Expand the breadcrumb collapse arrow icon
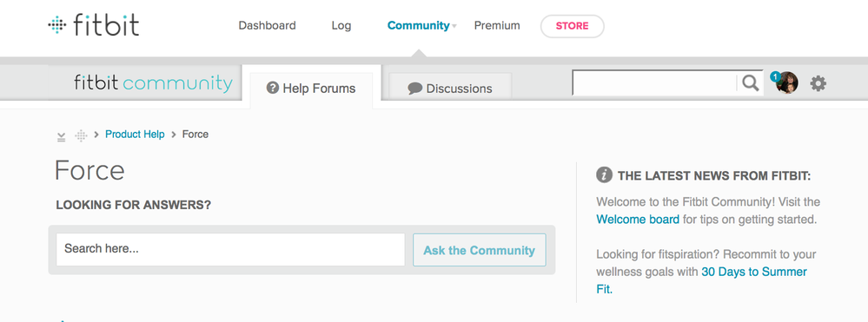The height and width of the screenshot is (322, 868). click(x=61, y=136)
